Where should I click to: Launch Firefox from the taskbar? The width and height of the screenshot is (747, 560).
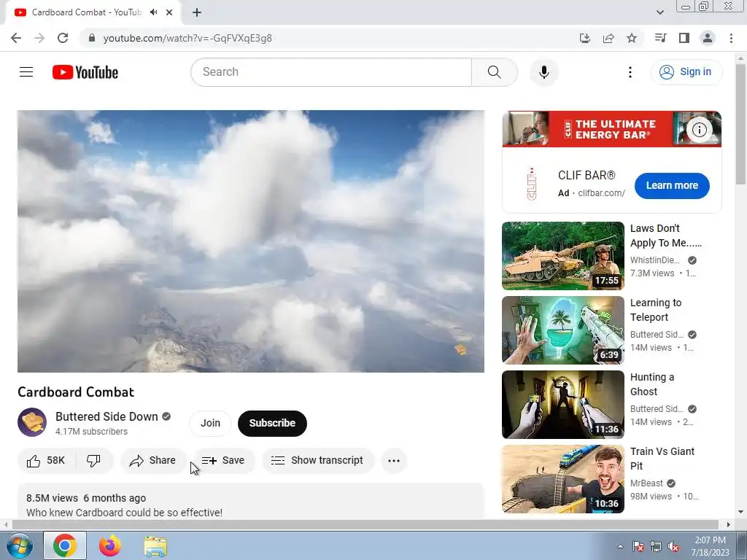point(110,545)
